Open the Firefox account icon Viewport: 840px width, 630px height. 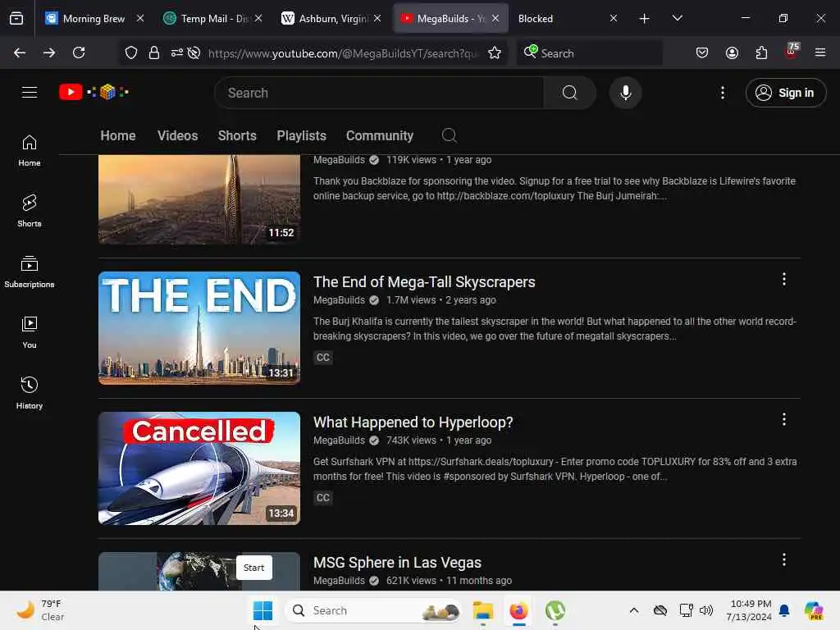point(732,52)
